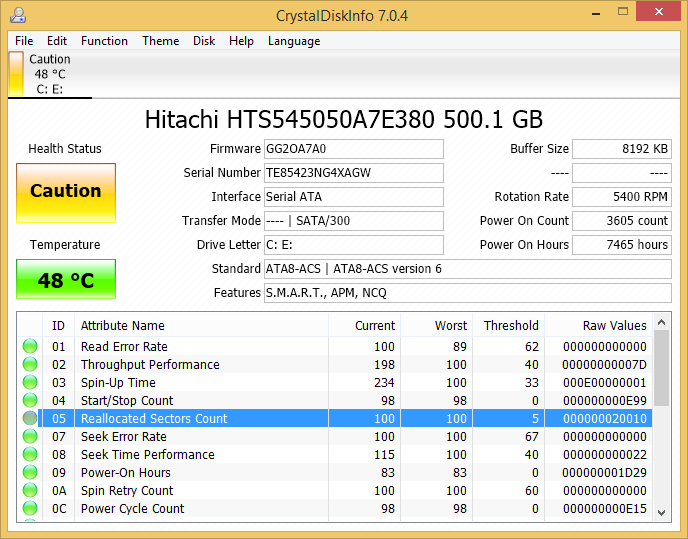Click the yellow Caution health status button
The width and height of the screenshot is (688, 539).
(66, 193)
